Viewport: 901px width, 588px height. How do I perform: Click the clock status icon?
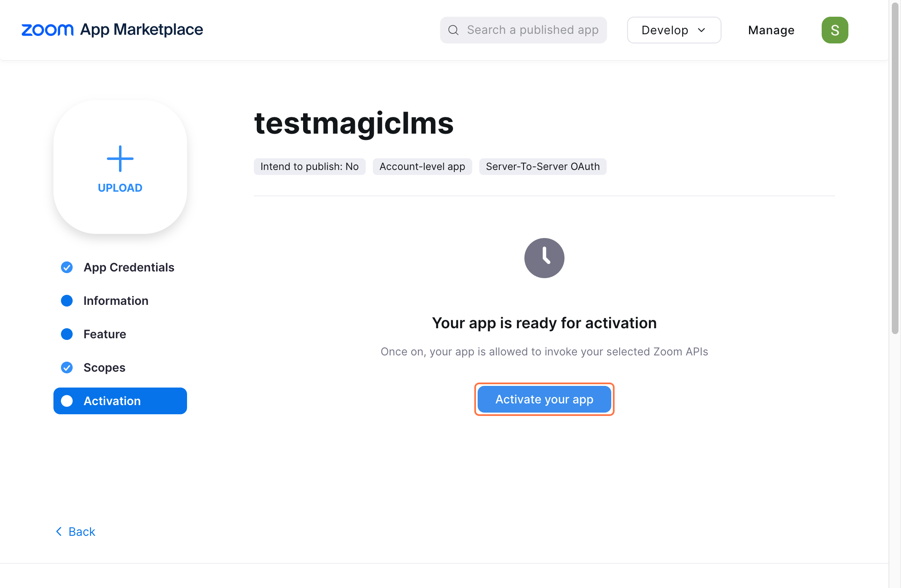544,258
